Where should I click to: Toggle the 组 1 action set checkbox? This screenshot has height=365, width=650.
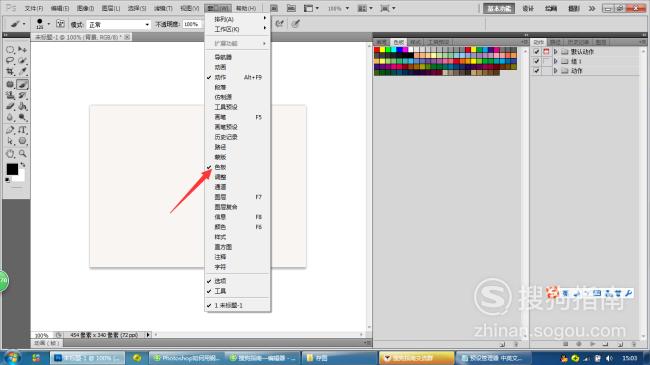click(x=536, y=61)
